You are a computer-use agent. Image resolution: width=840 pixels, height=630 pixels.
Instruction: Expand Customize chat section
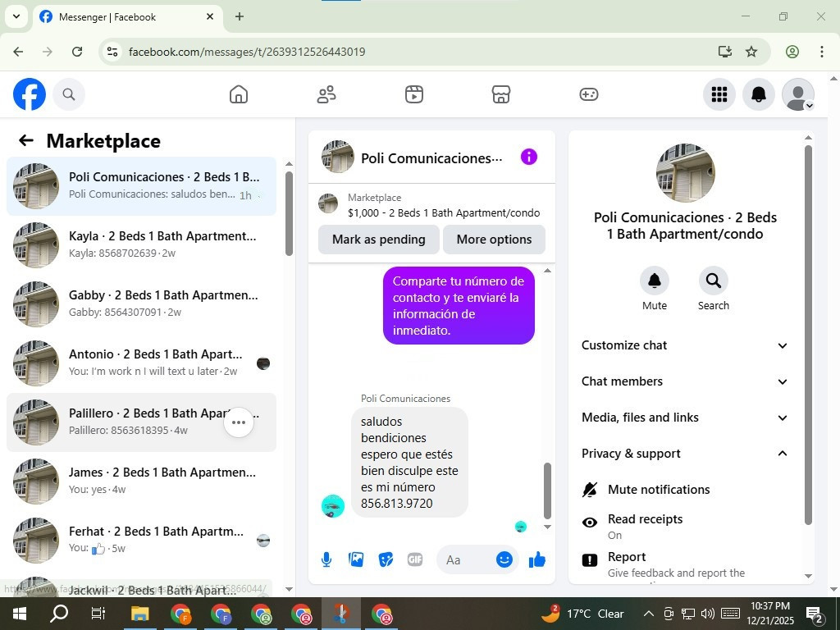pos(685,345)
